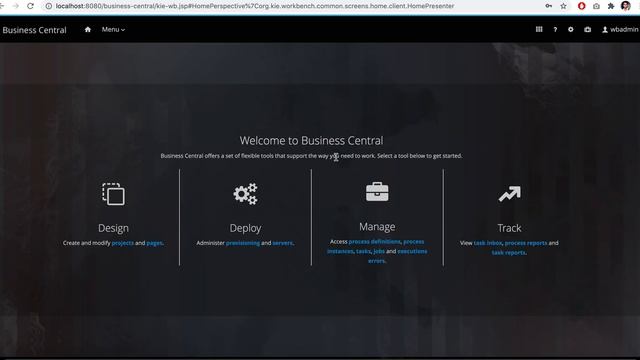
Task: Select the Track arrow icon
Action: pyautogui.click(x=509, y=194)
